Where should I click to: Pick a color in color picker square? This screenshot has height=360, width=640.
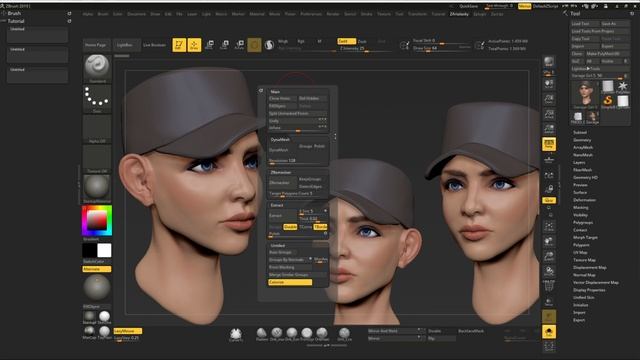pyautogui.click(x=97, y=221)
